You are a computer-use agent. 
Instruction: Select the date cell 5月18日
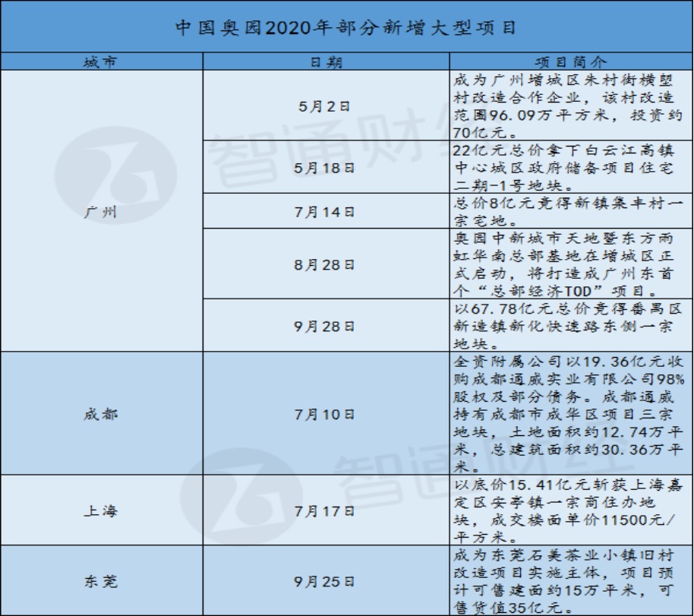pyautogui.click(x=326, y=167)
